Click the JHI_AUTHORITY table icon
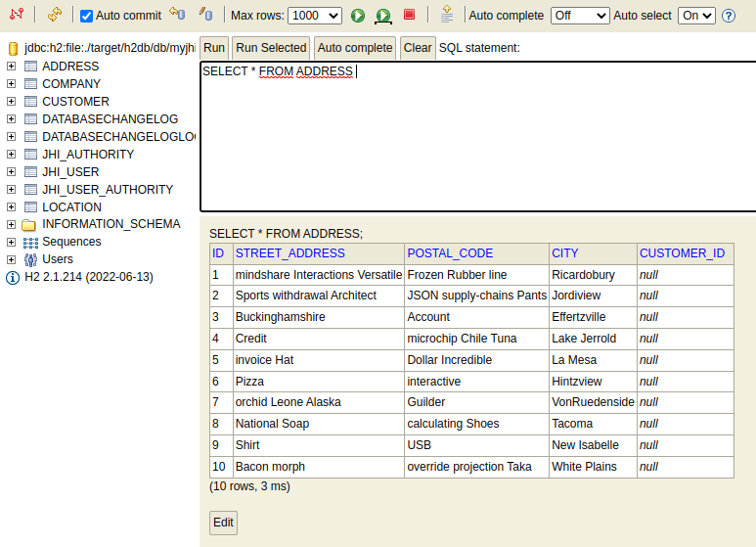The width and height of the screenshot is (756, 547). pyautogui.click(x=31, y=155)
